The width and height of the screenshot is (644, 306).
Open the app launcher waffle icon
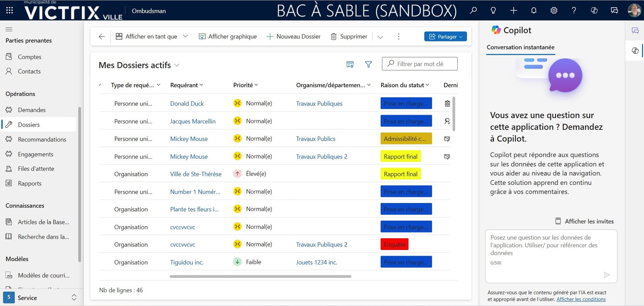[x=10, y=10]
